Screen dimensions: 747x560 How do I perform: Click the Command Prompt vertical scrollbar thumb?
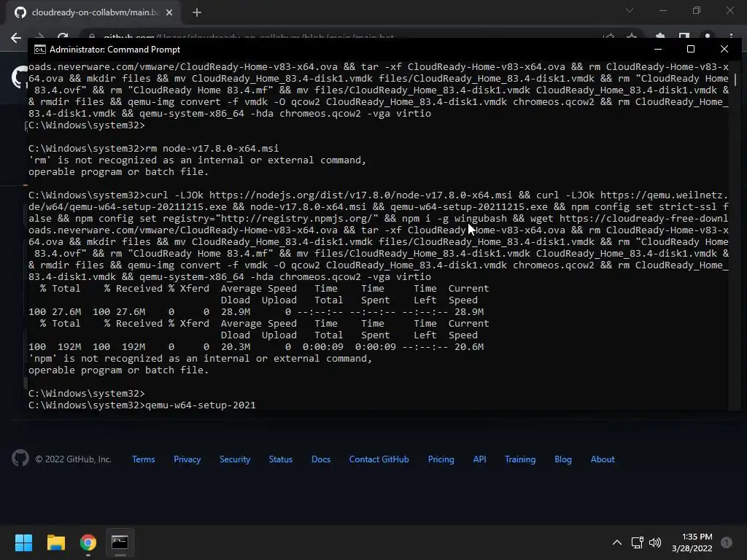(735, 79)
